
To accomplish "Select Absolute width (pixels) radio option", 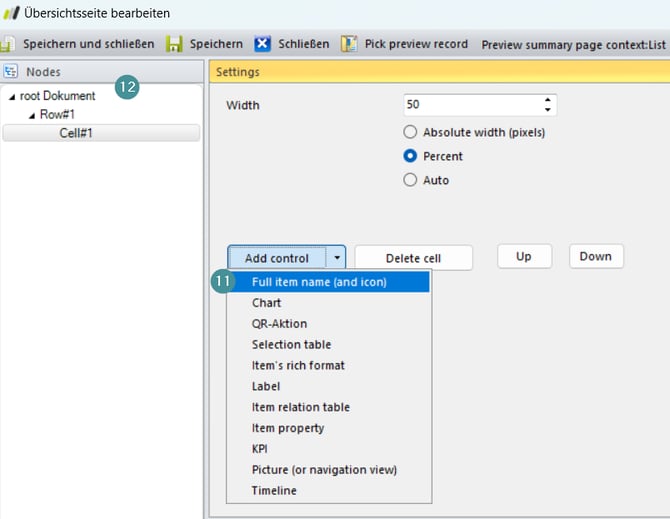I will [x=410, y=132].
